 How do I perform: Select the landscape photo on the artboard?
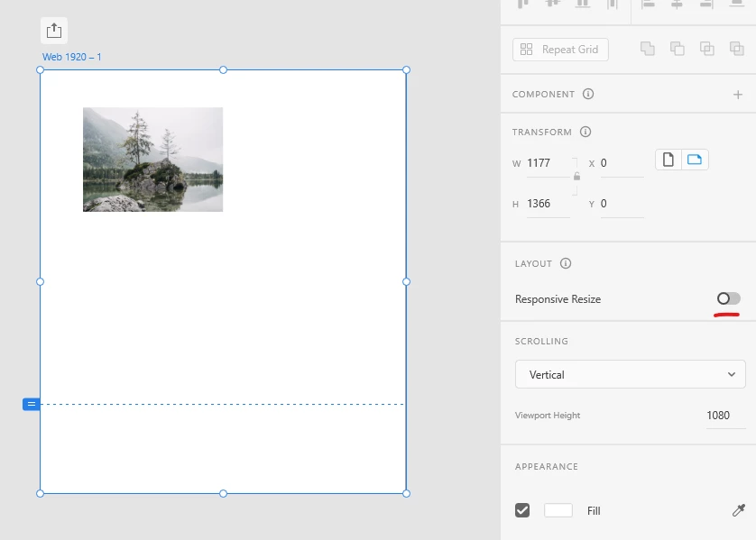click(x=152, y=160)
